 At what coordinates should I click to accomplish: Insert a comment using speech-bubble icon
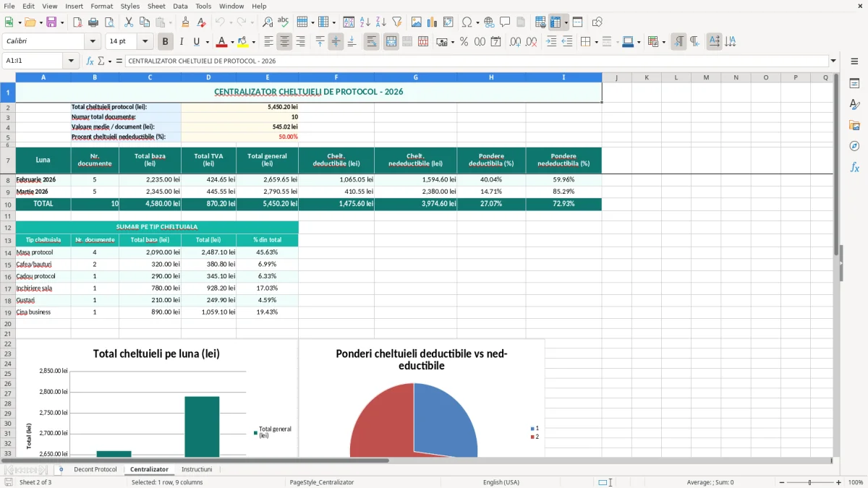505,22
